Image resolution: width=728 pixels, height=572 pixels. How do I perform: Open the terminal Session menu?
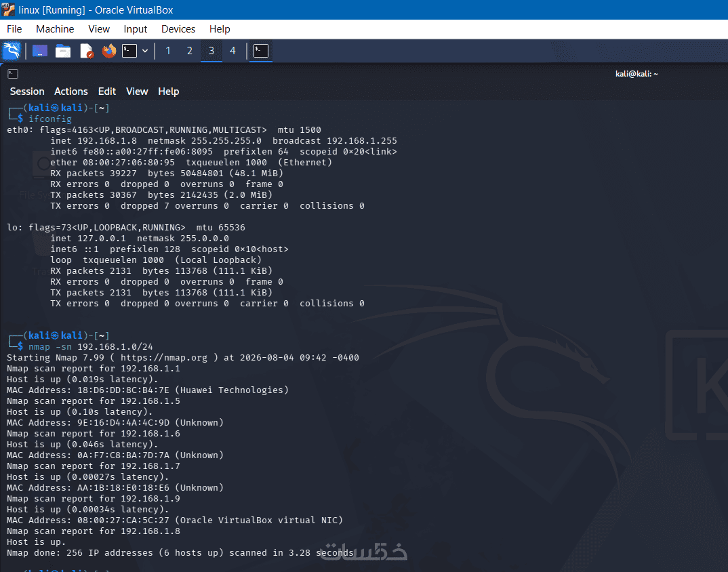tap(27, 91)
